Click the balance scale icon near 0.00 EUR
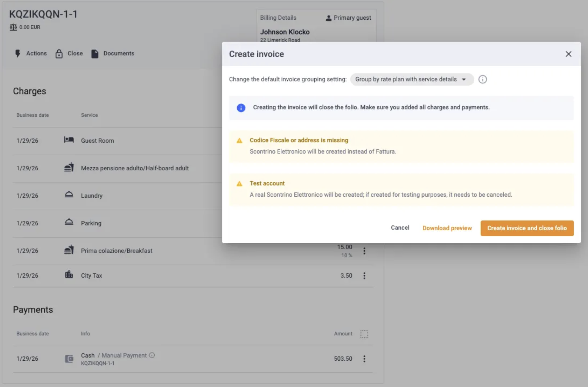Viewport: 588px width, 387px height. pos(13,27)
